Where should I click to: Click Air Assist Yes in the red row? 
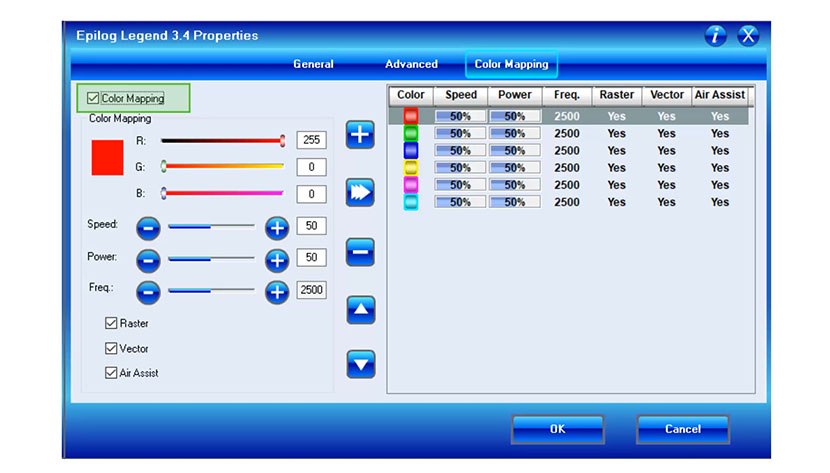[x=720, y=116]
